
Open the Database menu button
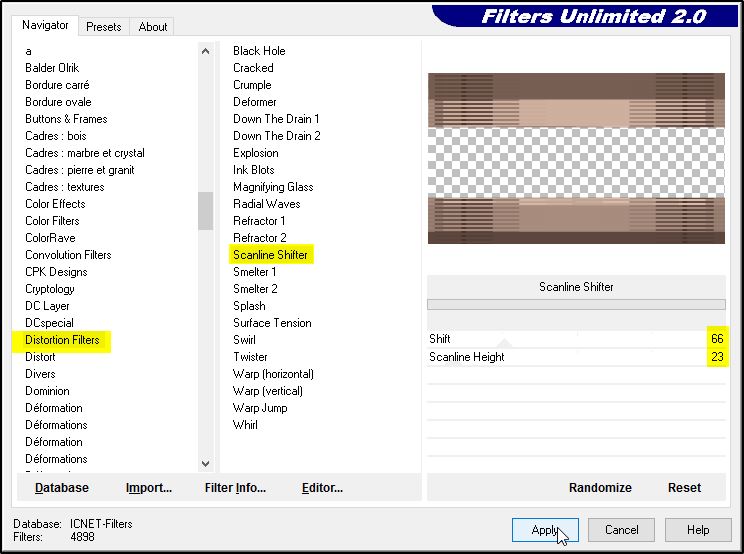pyautogui.click(x=62, y=488)
